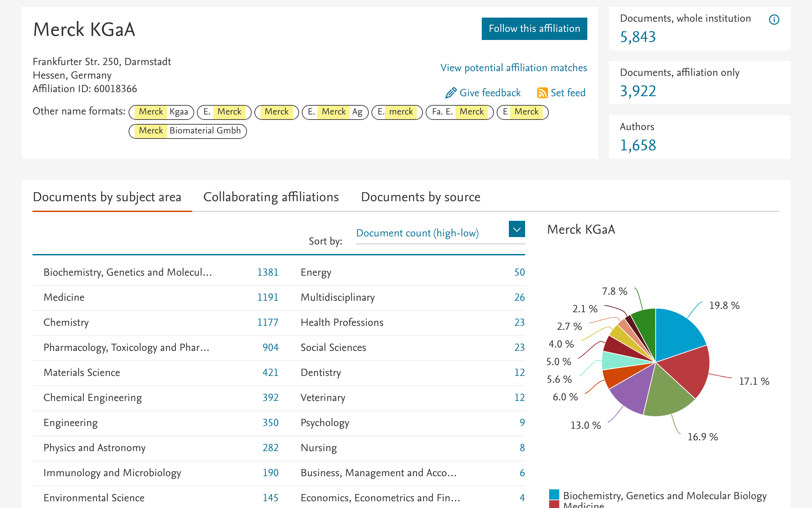Click the info icon beside whole institution
This screenshot has height=508, width=812.
coord(774,20)
